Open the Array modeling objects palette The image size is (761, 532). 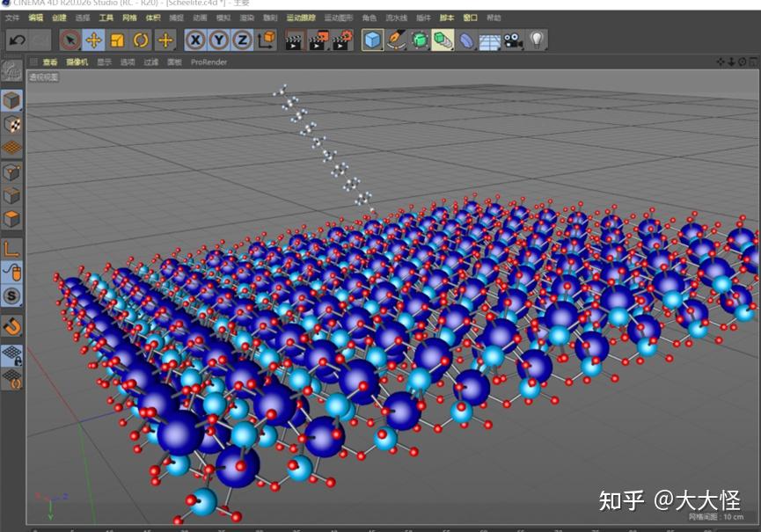coord(443,40)
